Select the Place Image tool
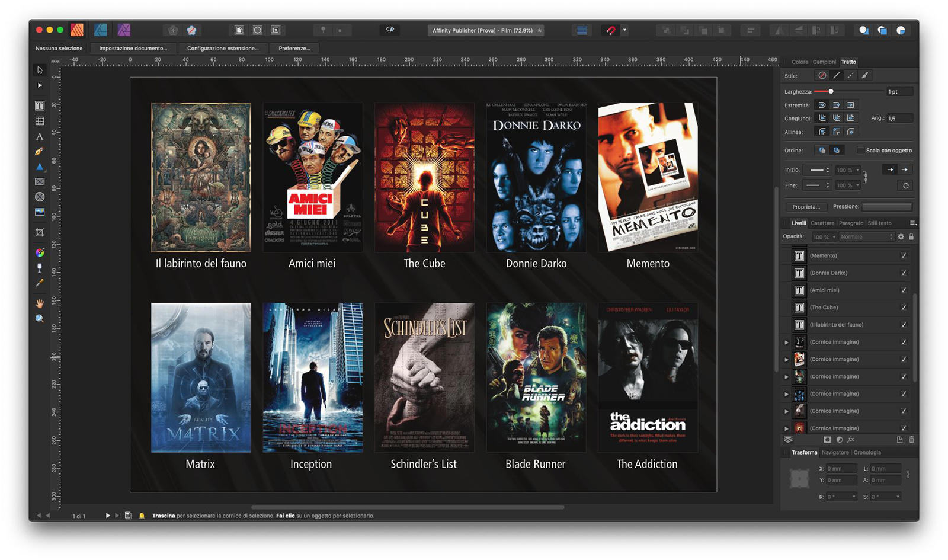948x560 pixels. 40,212
